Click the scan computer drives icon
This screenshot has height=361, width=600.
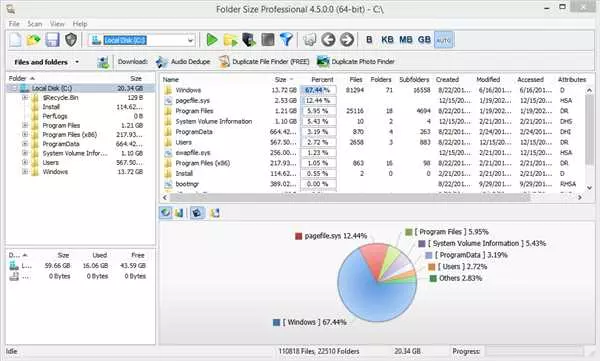[249, 40]
